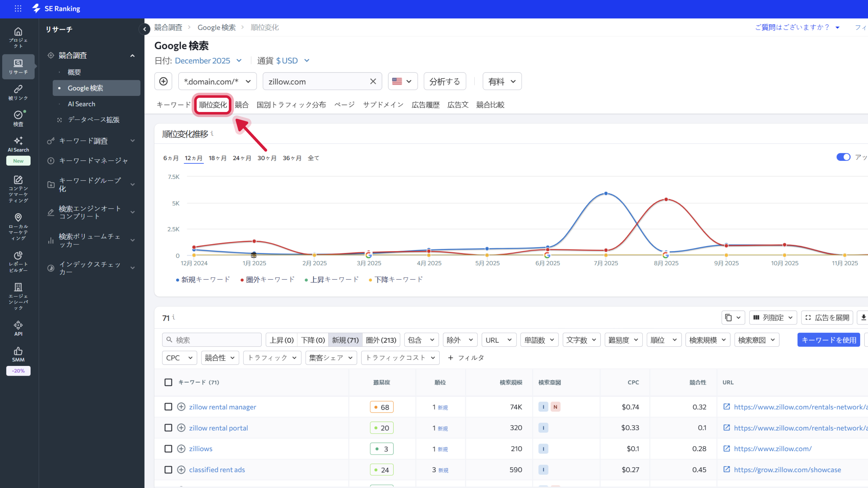Enable the toggle switch right of the chart
The image size is (868, 488).
tap(843, 157)
